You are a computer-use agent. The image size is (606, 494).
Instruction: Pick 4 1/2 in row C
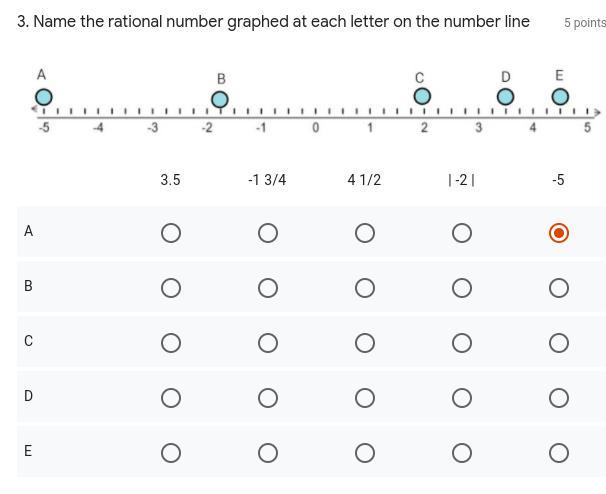click(x=365, y=343)
